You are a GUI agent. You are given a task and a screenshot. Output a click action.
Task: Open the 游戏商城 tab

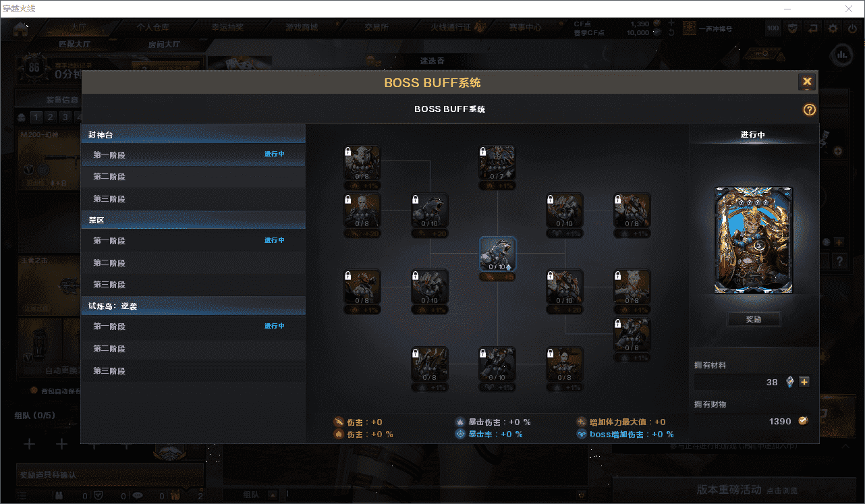(302, 28)
